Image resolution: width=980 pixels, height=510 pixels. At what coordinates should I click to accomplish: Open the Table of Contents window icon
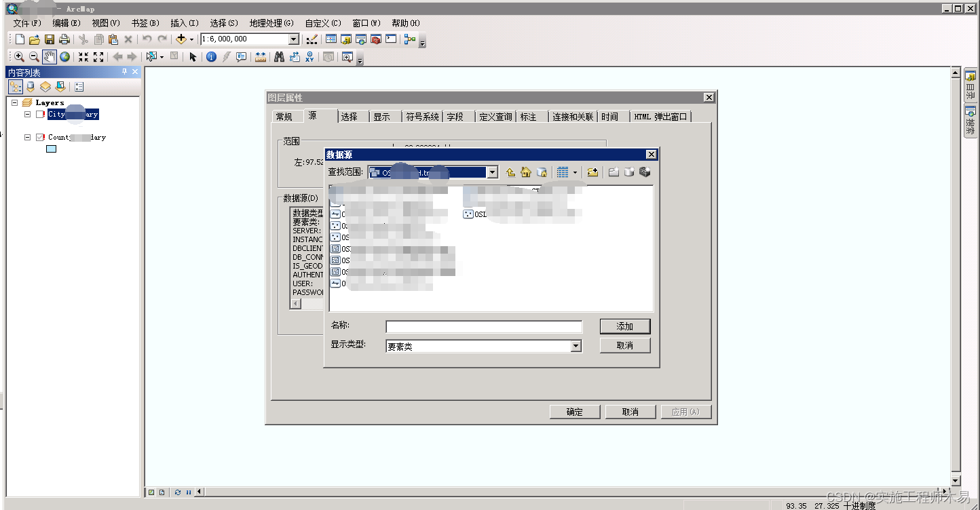pos(331,39)
